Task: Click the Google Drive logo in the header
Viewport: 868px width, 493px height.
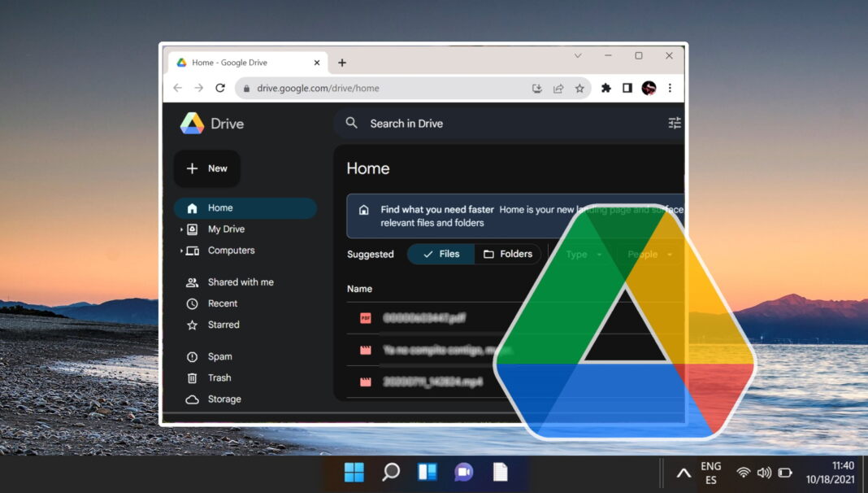Action: [x=192, y=124]
